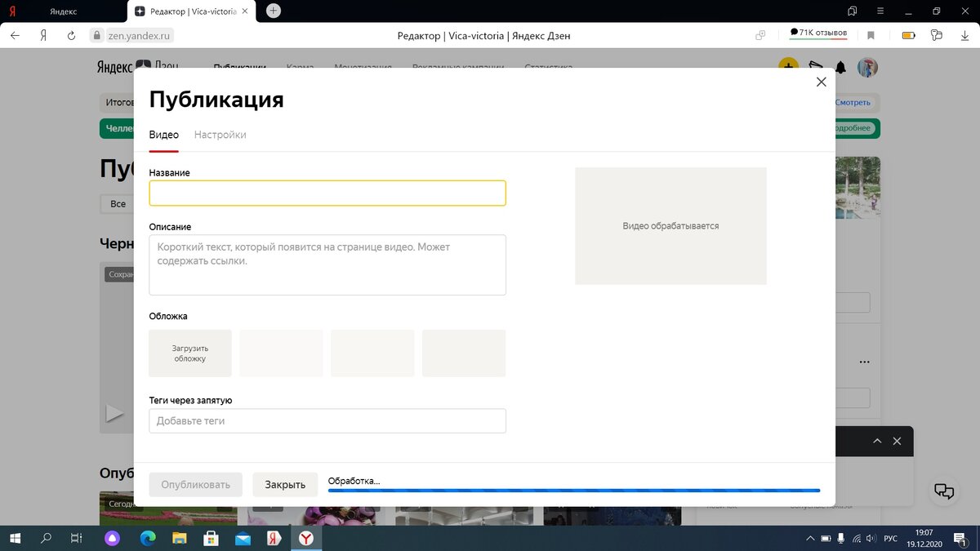Viewport: 980px width, 551px height.
Task: Open Task View on the taskbar
Action: tap(76, 538)
